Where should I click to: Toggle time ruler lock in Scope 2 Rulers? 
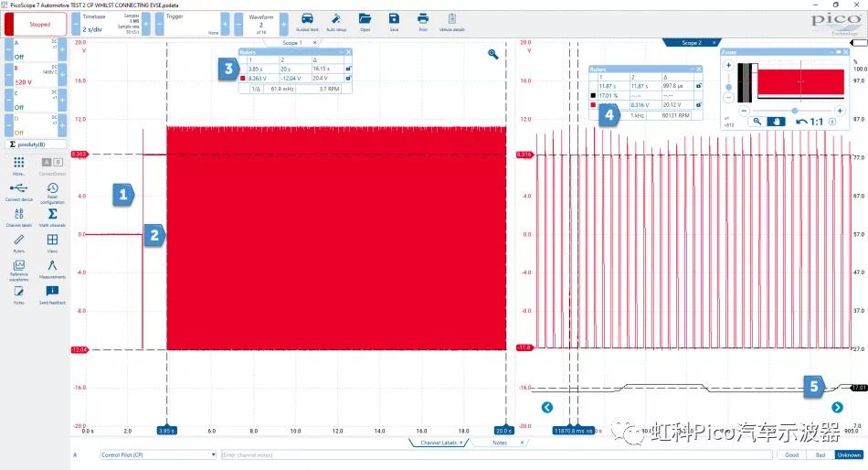click(699, 86)
